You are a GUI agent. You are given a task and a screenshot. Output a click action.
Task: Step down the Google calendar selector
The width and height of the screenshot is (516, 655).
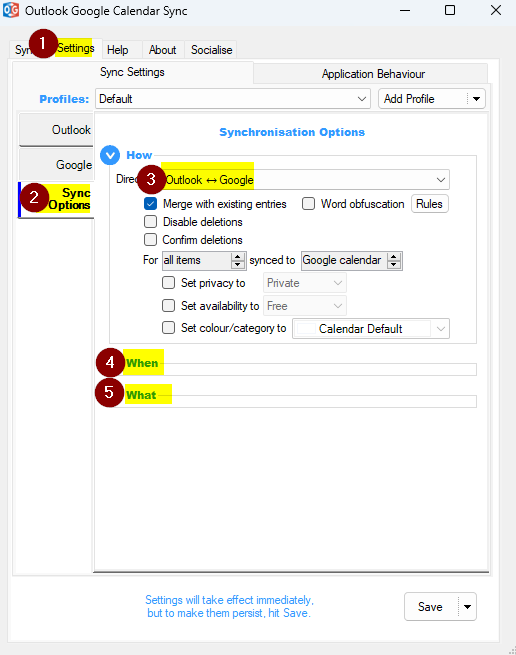394,264
